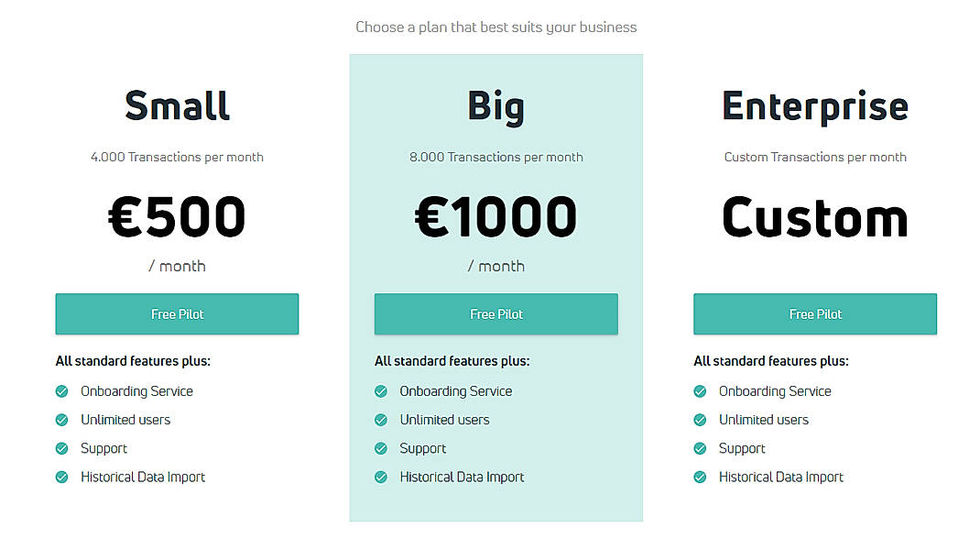Select the Small plan heading
The height and width of the screenshot is (549, 980).
[177, 105]
